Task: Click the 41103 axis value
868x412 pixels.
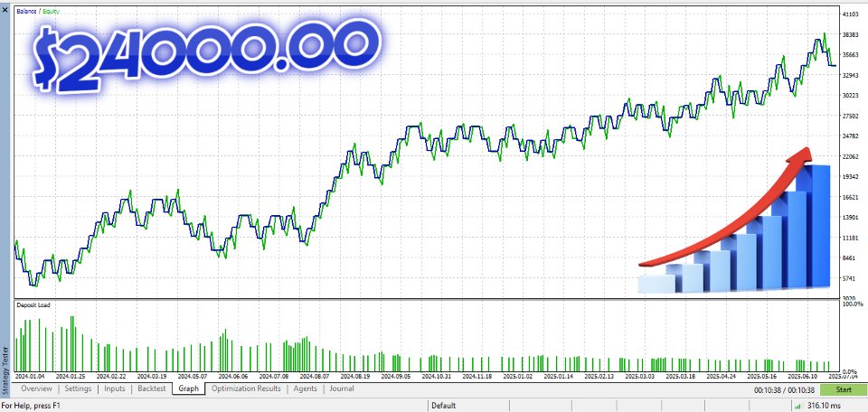Action: coord(850,14)
